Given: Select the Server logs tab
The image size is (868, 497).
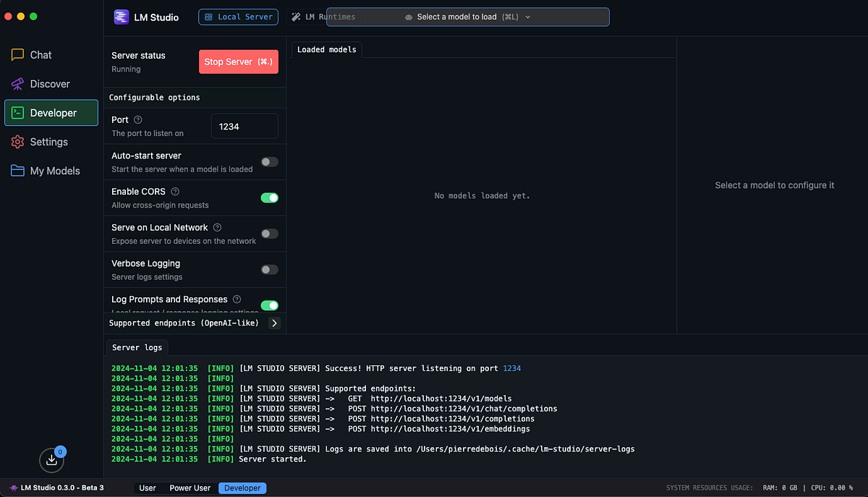Looking at the screenshot, I should click(x=137, y=347).
